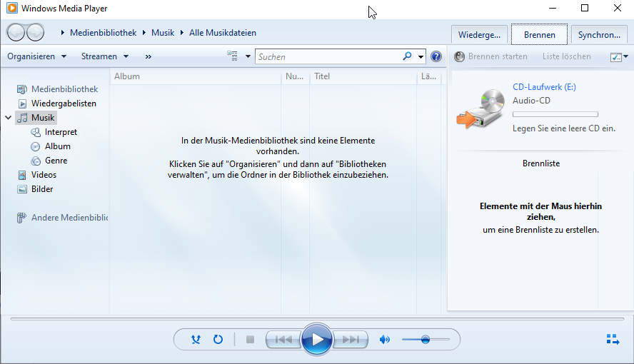Viewport: 634px width, 364px height.
Task: Click the Brennen starten disc icon
Action: tap(459, 56)
